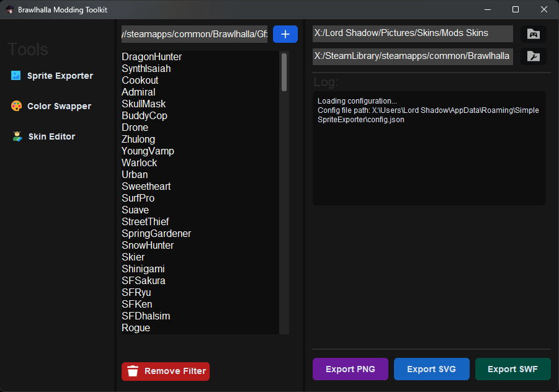Click the blue plus add filter icon

(285, 34)
